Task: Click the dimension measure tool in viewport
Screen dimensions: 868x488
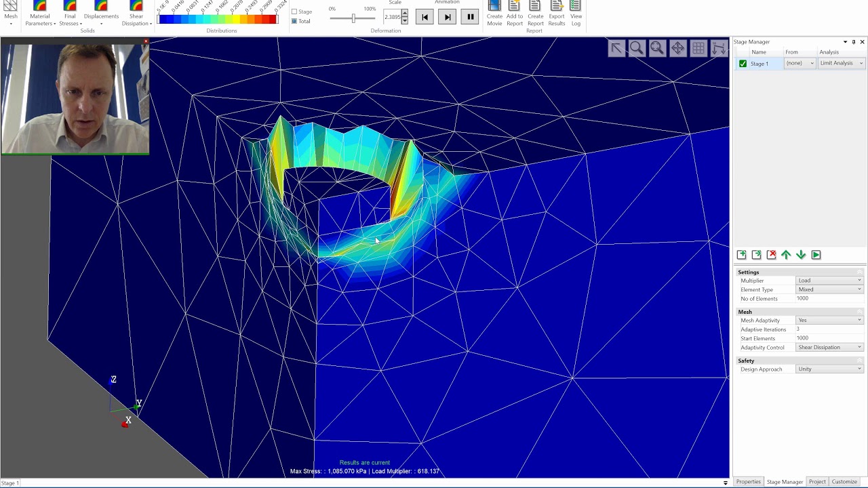Action: 719,48
